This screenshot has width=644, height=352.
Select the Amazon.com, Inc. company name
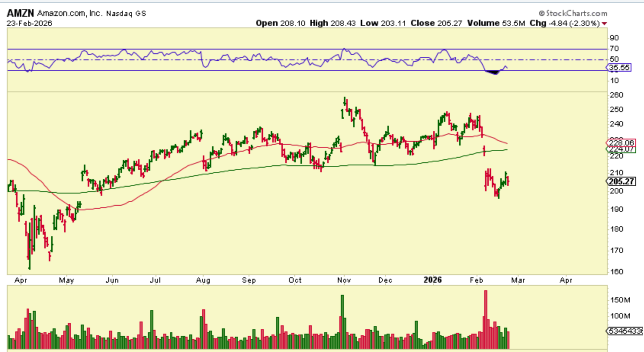(x=70, y=13)
